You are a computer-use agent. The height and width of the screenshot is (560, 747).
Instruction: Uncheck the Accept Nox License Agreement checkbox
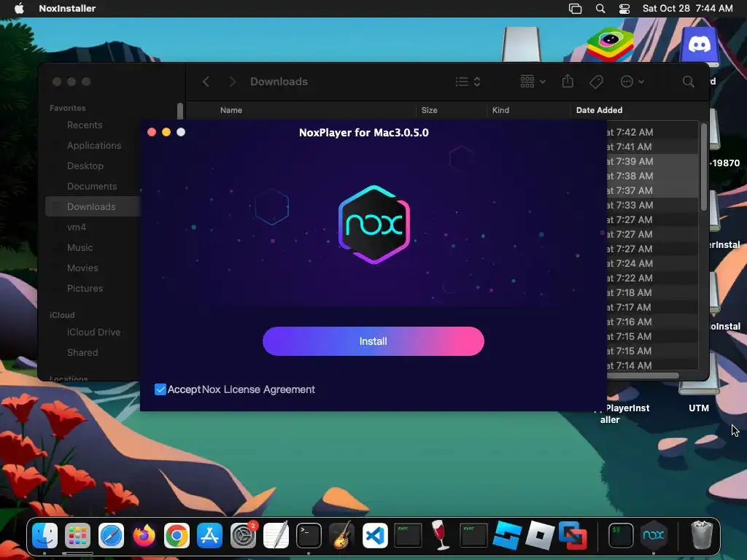coord(160,389)
